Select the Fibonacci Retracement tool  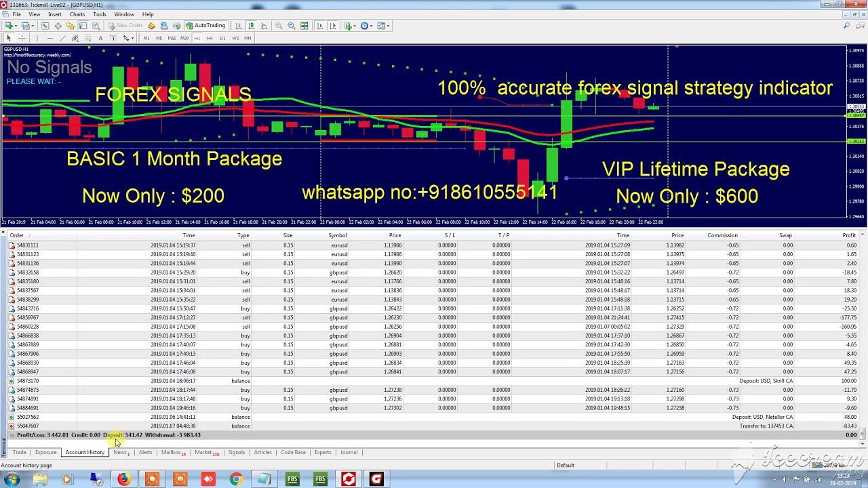point(87,38)
